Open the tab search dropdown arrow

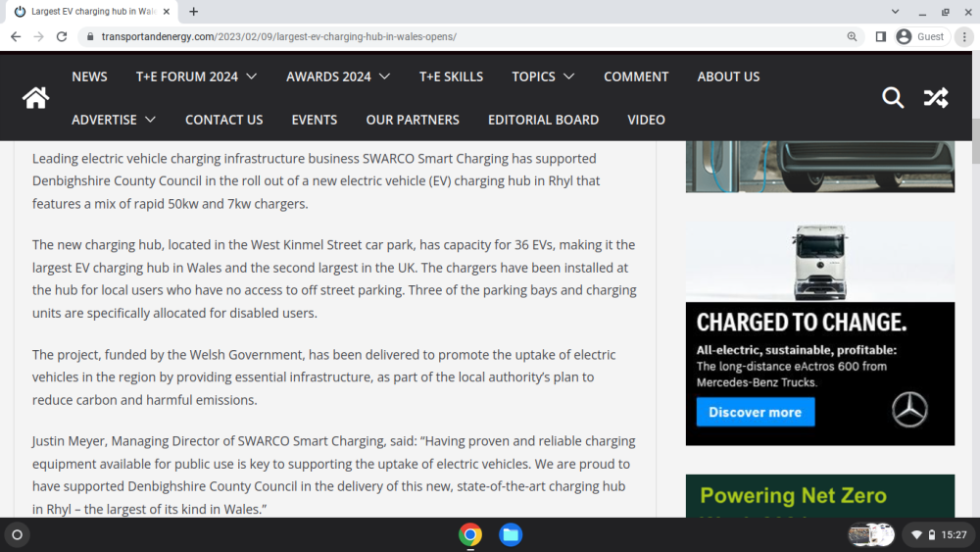click(x=895, y=11)
